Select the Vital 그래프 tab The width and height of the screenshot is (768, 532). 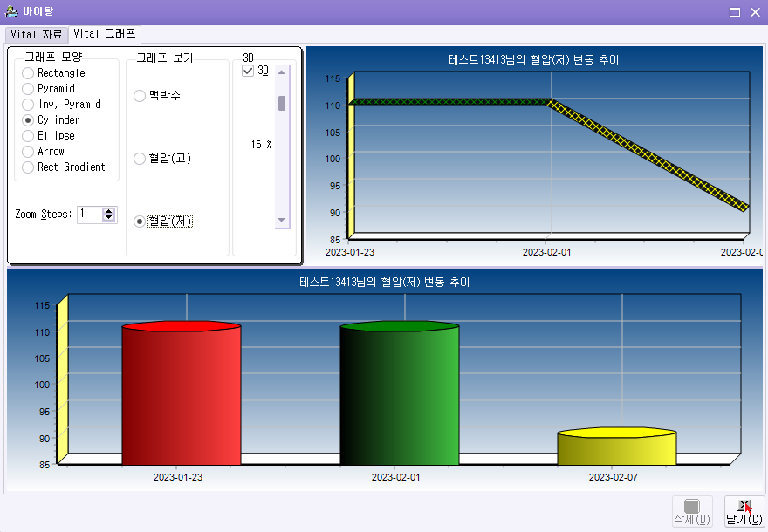(105, 33)
